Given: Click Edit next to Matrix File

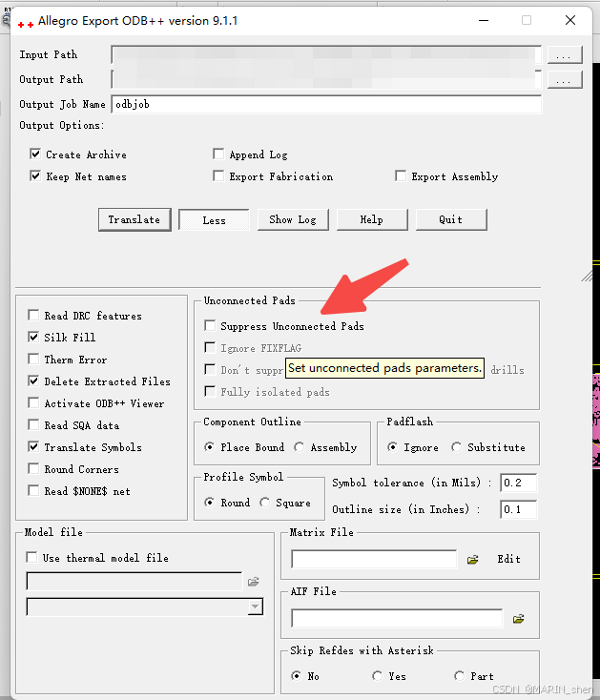Looking at the screenshot, I should (509, 559).
